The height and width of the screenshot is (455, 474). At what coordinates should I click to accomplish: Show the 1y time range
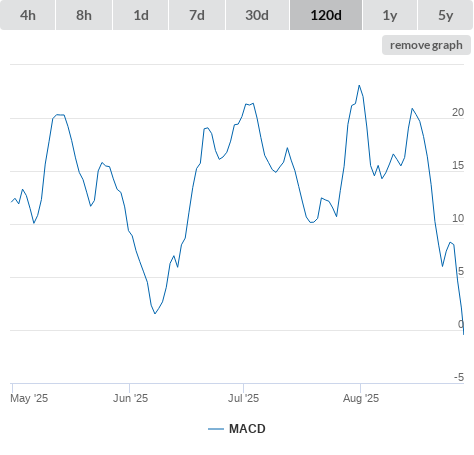pos(390,15)
